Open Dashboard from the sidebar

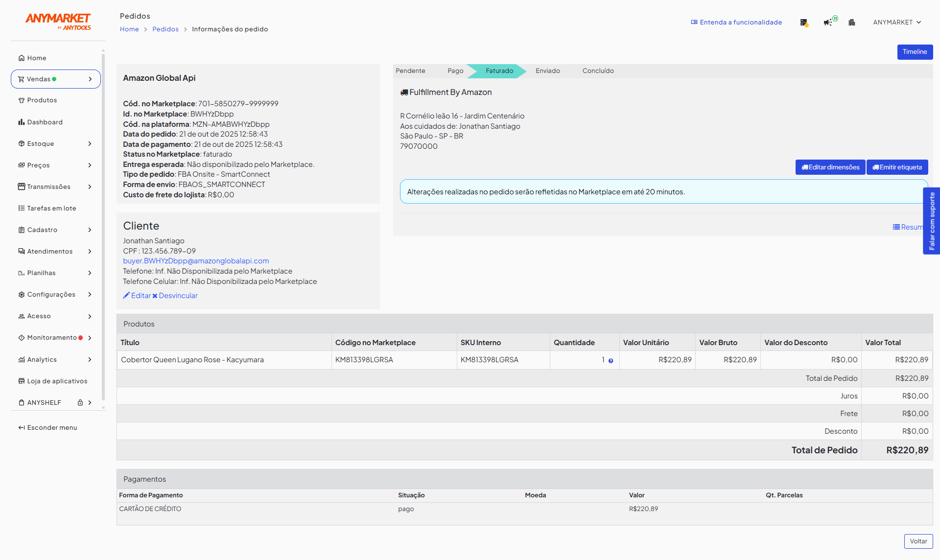click(x=45, y=122)
